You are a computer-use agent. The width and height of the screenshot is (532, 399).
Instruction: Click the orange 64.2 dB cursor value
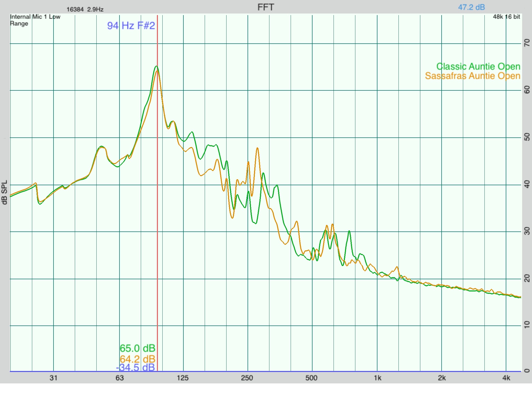coord(137,359)
